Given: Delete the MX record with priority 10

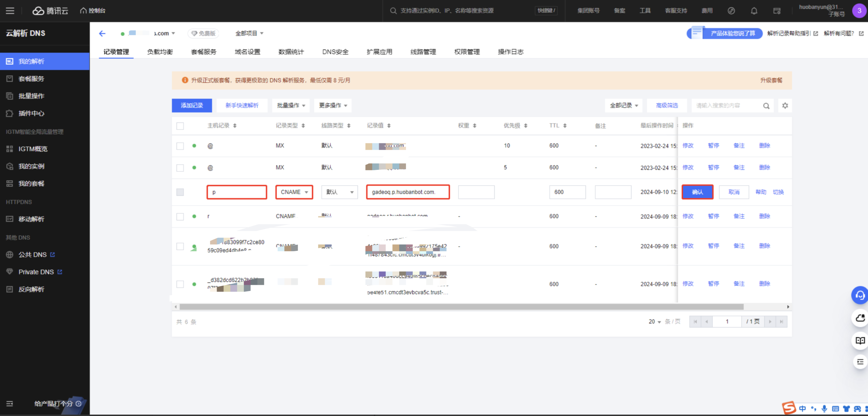Looking at the screenshot, I should click(764, 146).
